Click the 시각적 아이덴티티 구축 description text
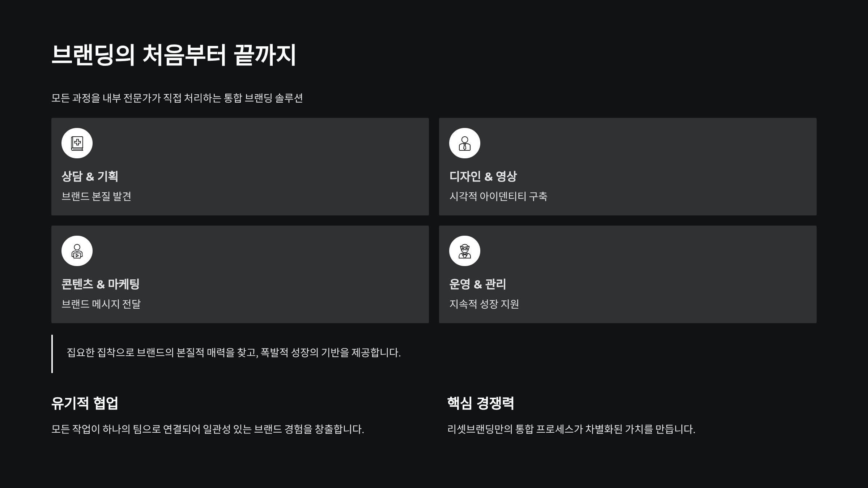 498,196
